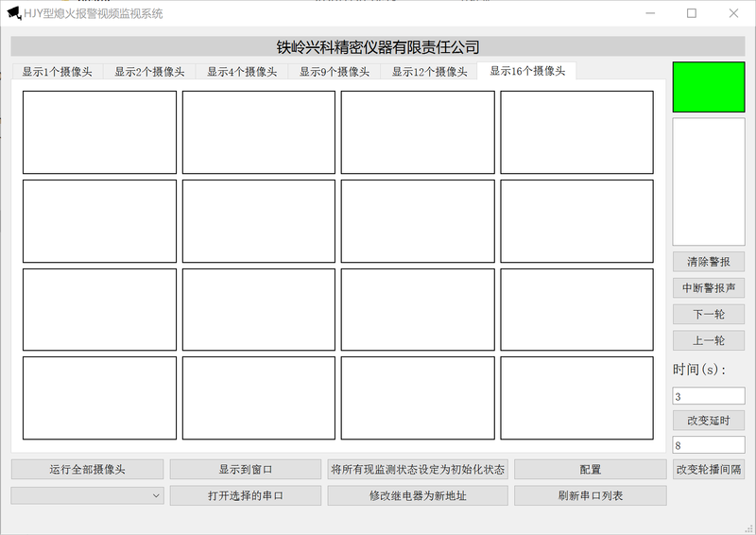Advance using the 下一轮 button
This screenshot has width=756, height=535.
tap(708, 315)
